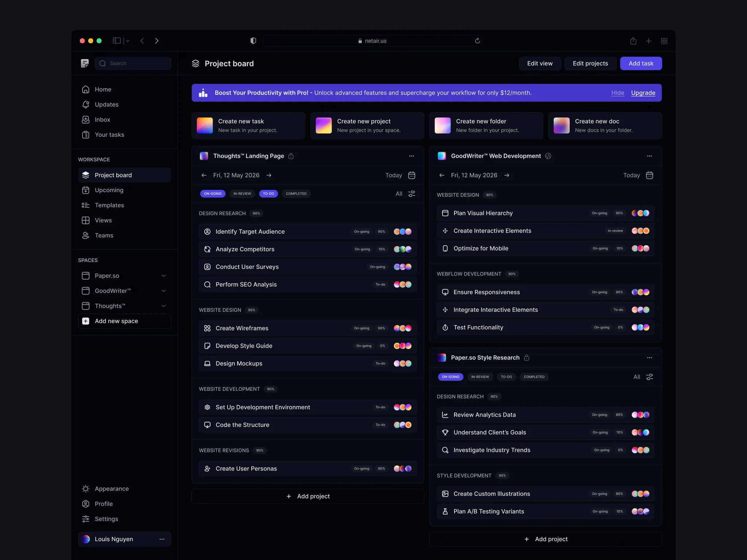Open filter settings icon in Thoughts Landing Page
This screenshot has width=747, height=560.
coord(412,194)
